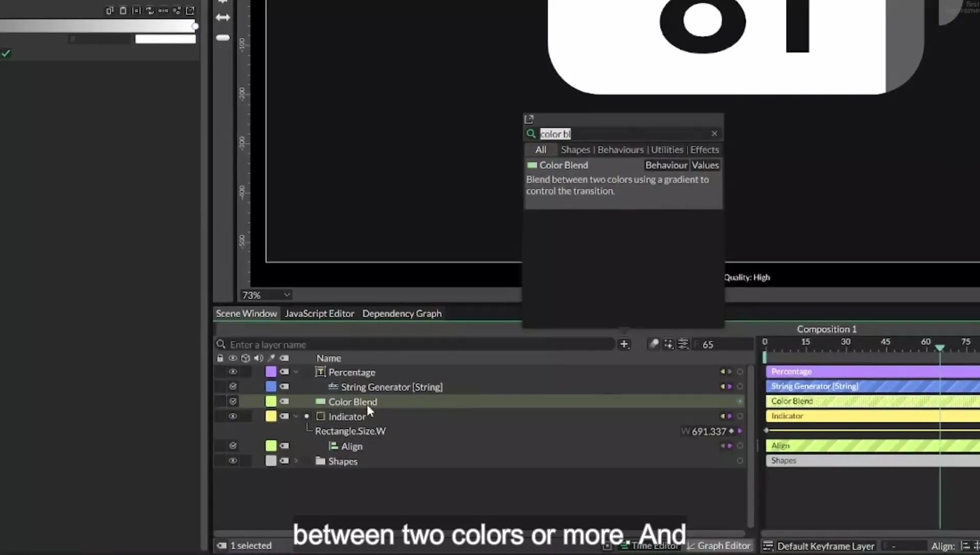Click the Graph Editor button

click(x=719, y=546)
